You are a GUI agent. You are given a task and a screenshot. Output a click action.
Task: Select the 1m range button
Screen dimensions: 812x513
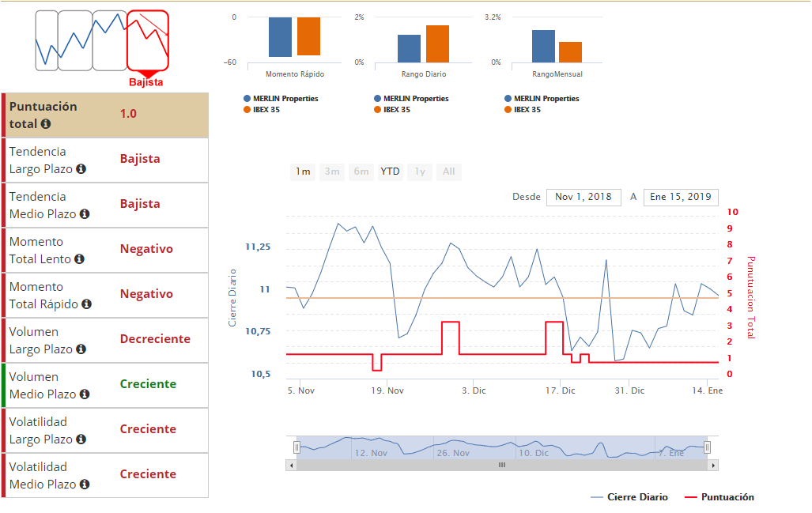[303, 172]
